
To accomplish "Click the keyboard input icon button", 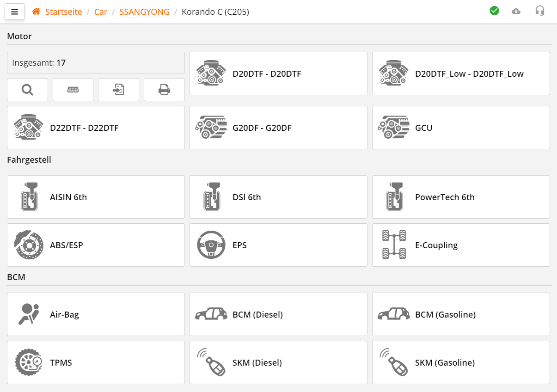I will pyautogui.click(x=73, y=90).
